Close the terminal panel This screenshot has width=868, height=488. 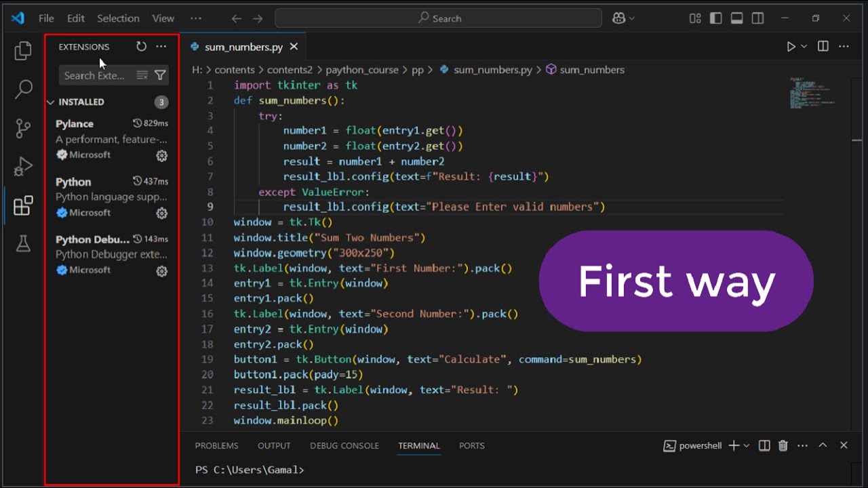pyautogui.click(x=844, y=445)
